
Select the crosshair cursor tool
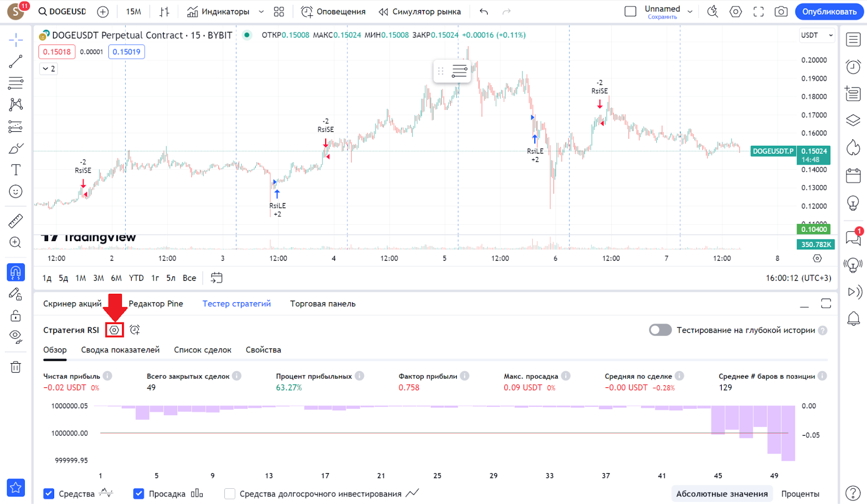16,40
